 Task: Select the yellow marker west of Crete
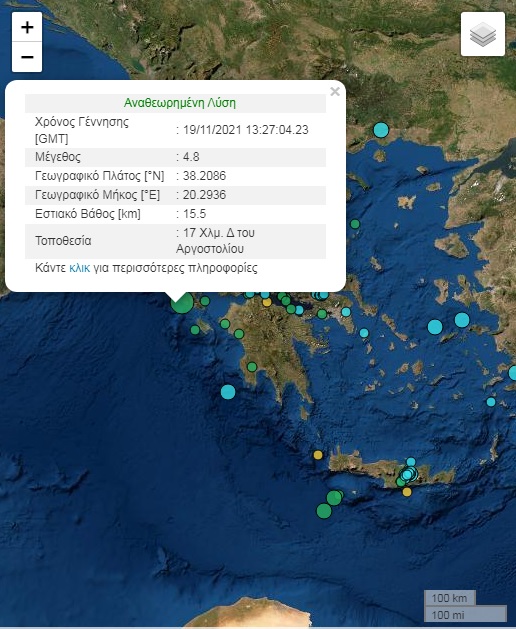tap(318, 455)
